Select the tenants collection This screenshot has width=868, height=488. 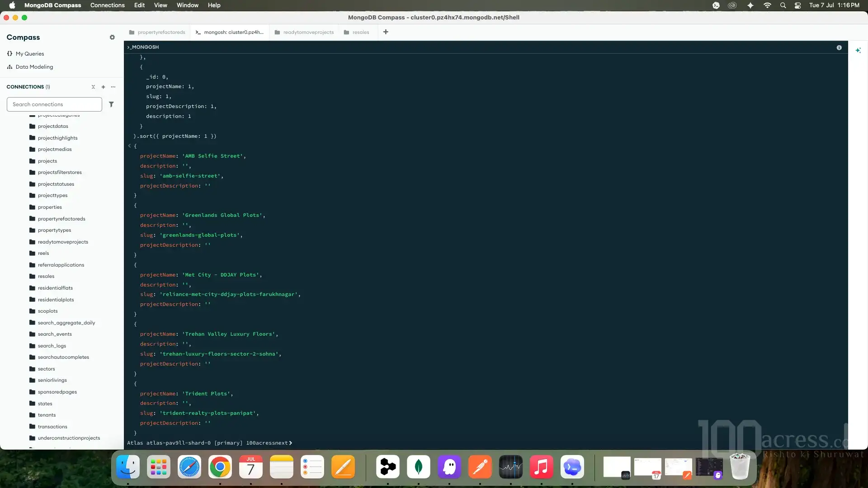coord(47,415)
